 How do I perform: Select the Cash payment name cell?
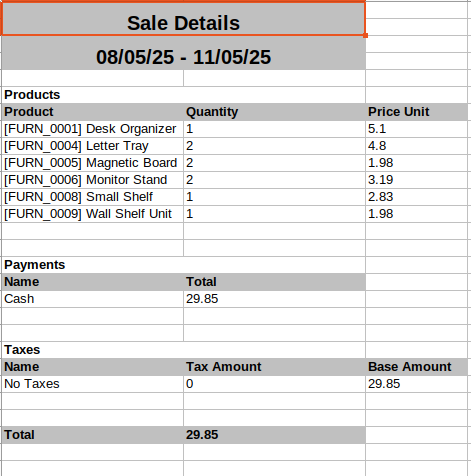coord(92,299)
